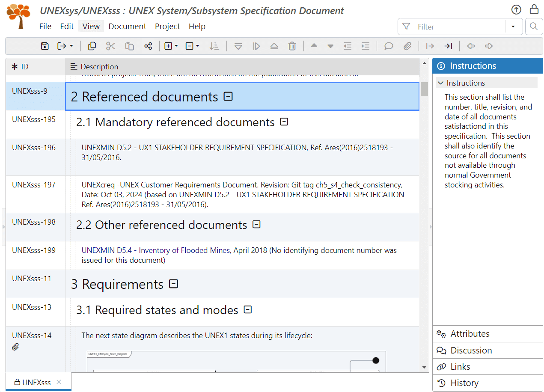
Task: Click the Copy icon in toolbar
Action: tap(92, 46)
